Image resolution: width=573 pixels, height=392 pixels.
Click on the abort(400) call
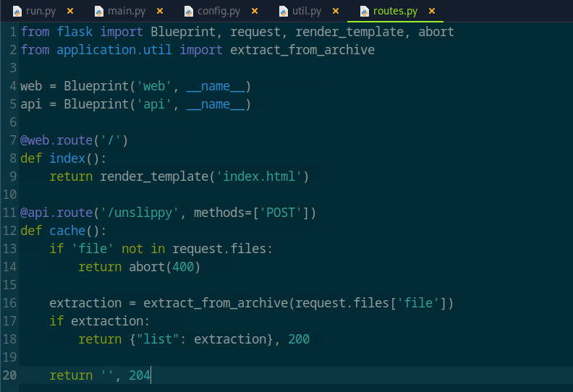(164, 267)
